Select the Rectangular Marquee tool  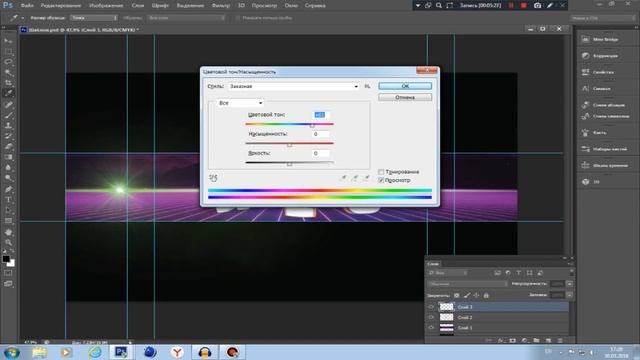click(8, 51)
